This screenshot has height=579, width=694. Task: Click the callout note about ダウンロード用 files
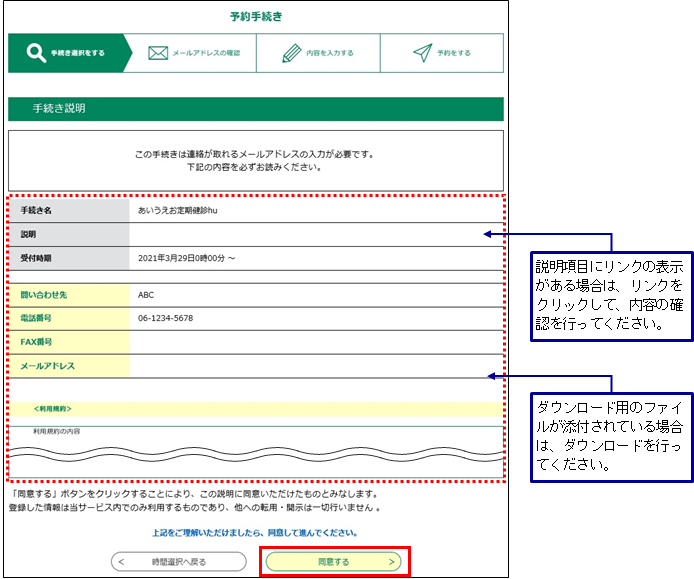(x=609, y=437)
